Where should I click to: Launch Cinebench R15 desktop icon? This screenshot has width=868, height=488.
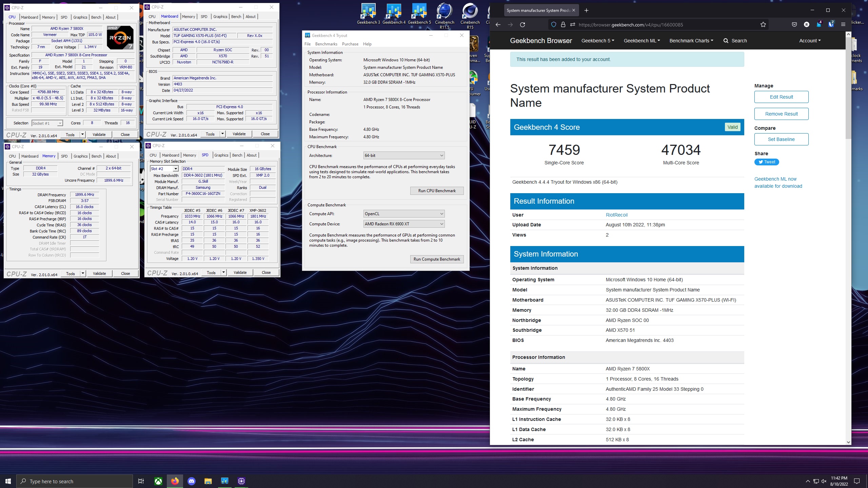[470, 16]
